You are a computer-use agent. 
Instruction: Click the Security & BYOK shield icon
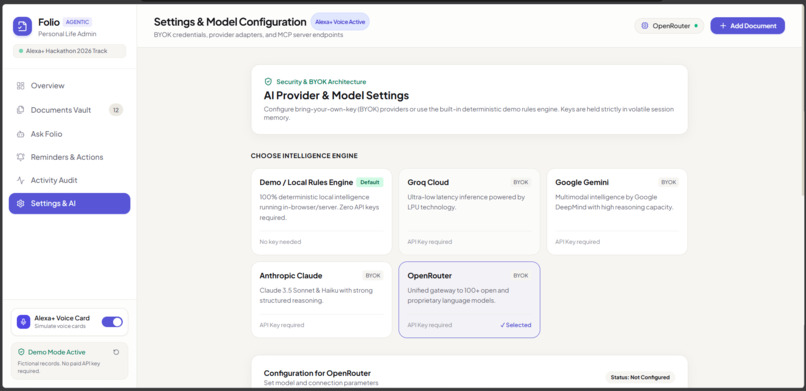[268, 82]
